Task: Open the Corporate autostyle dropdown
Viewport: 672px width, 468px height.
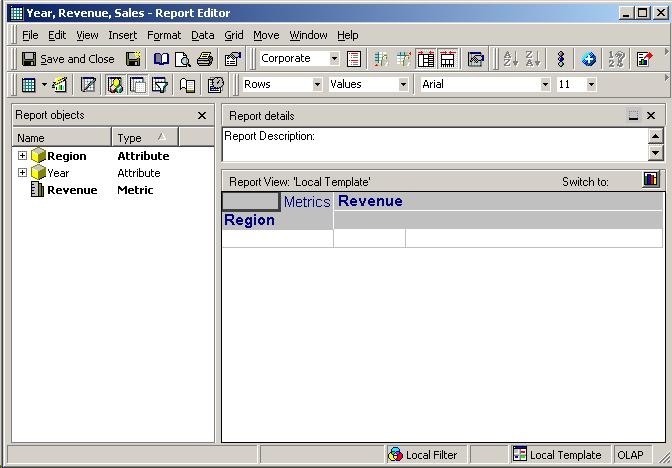Action: pos(334,59)
